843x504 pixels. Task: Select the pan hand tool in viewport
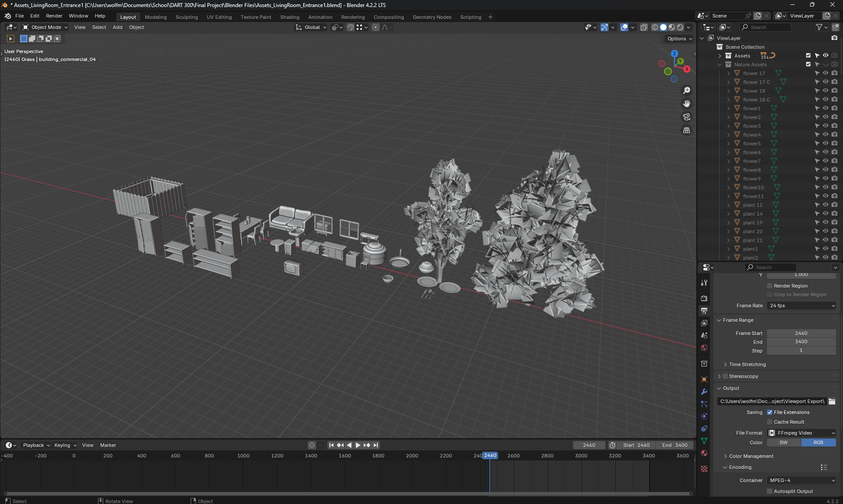(x=686, y=104)
